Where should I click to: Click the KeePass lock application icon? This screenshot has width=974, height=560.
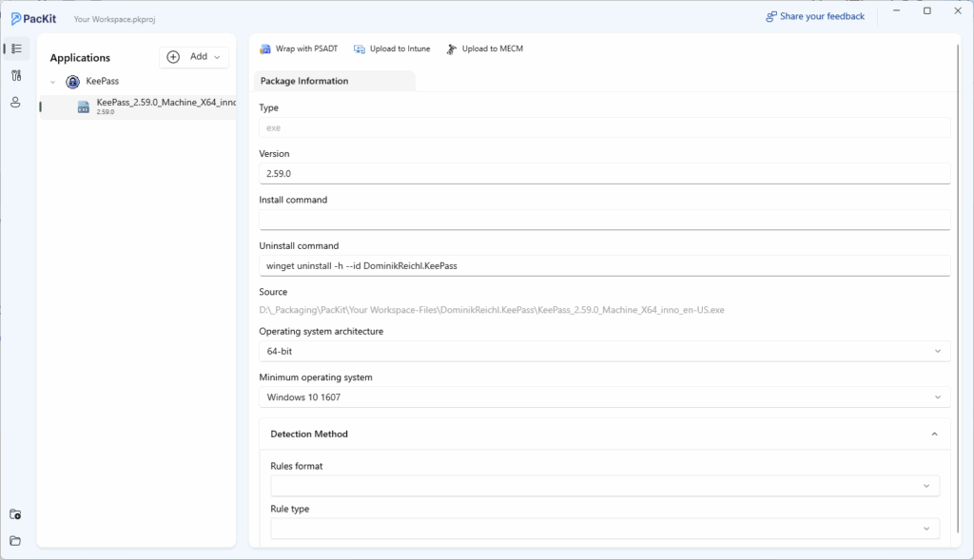tap(72, 82)
